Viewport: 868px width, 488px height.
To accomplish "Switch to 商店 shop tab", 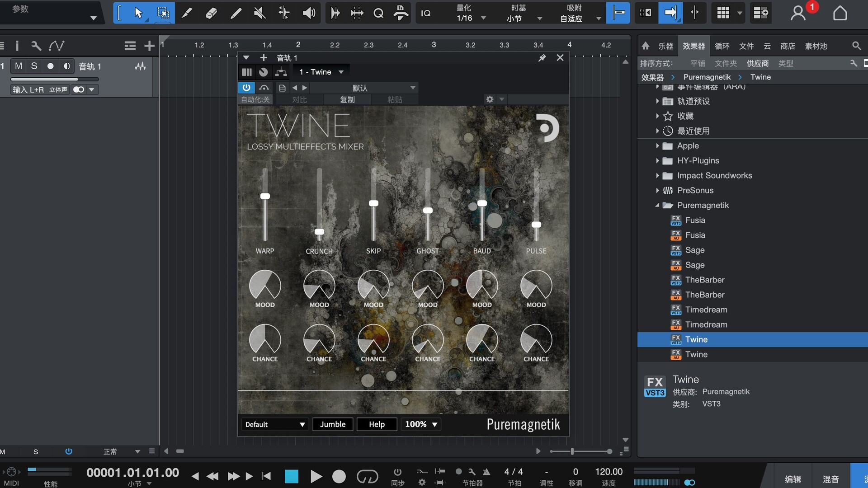I will [788, 46].
